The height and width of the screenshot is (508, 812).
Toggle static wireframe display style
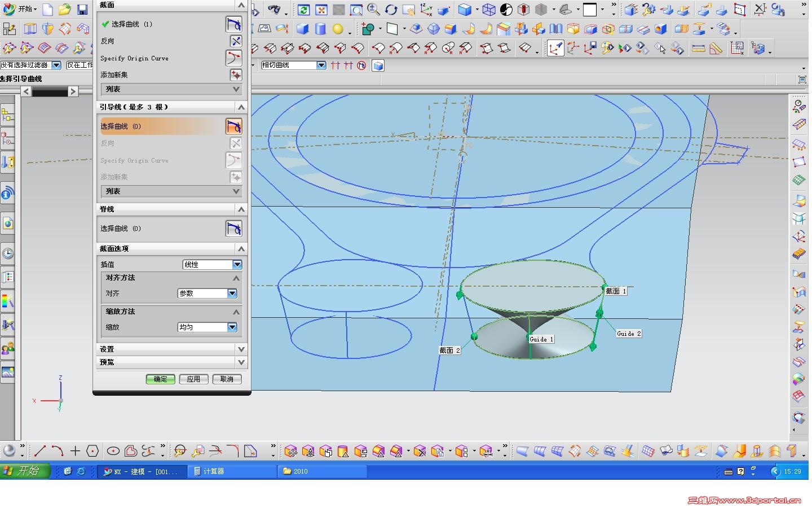(489, 10)
